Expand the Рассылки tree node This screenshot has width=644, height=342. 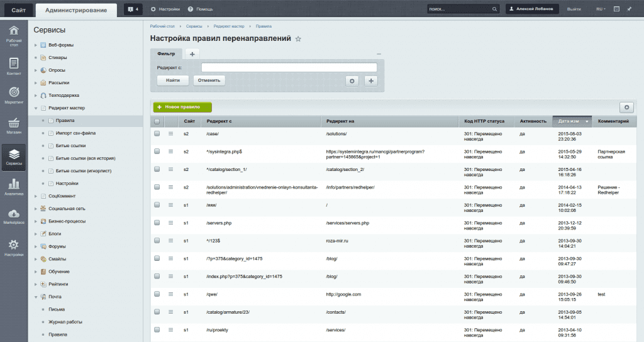pyautogui.click(x=36, y=83)
